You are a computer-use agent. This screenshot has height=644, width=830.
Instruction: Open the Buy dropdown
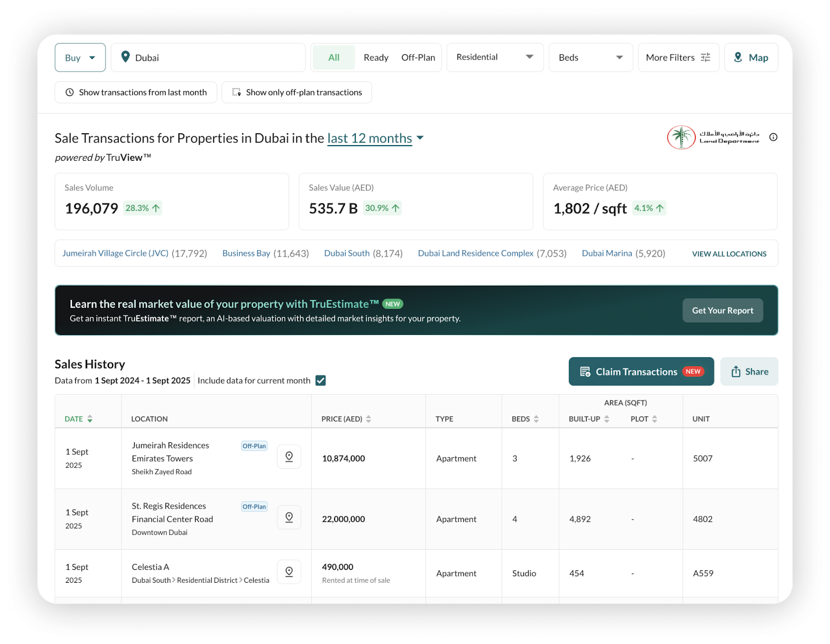(80, 57)
